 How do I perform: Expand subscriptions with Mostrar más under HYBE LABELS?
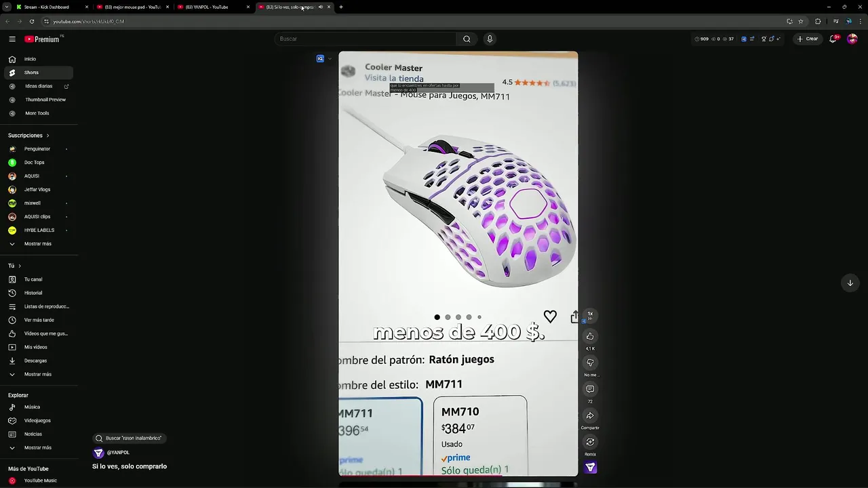[x=39, y=243]
